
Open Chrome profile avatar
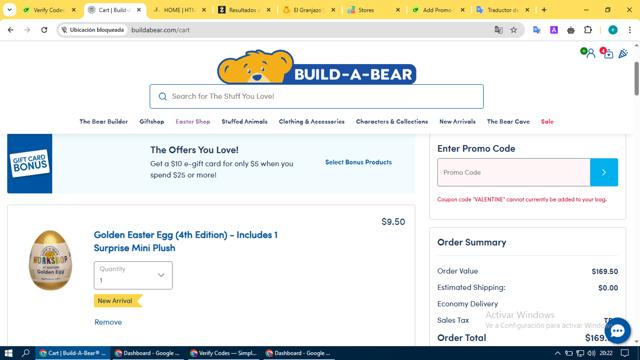coord(613,30)
